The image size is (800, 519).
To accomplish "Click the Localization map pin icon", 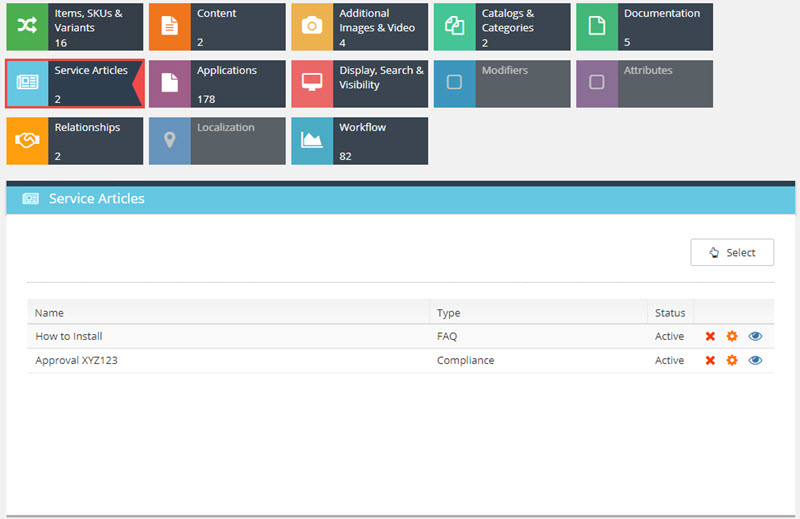I will pos(169,140).
